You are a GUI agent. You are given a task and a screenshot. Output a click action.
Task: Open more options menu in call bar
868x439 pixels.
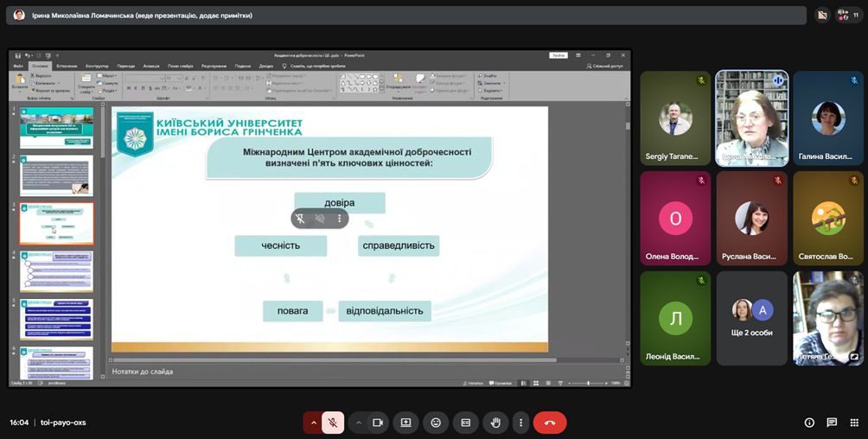click(520, 423)
